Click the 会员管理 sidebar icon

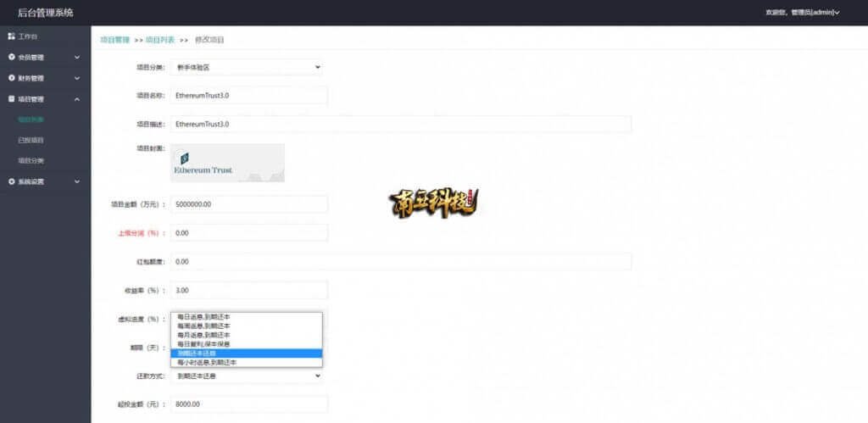pos(11,58)
